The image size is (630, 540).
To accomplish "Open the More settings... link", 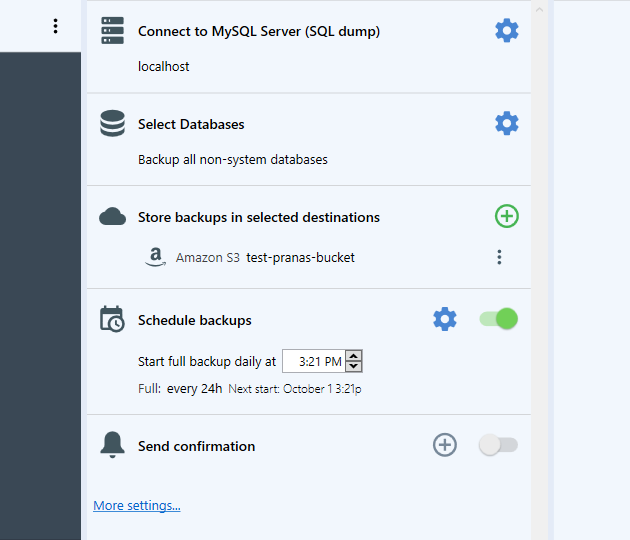I will pyautogui.click(x=137, y=505).
